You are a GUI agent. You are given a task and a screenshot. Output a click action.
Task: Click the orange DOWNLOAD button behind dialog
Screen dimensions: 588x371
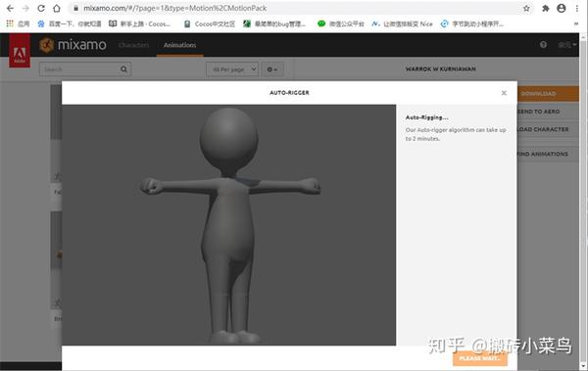tap(548, 94)
